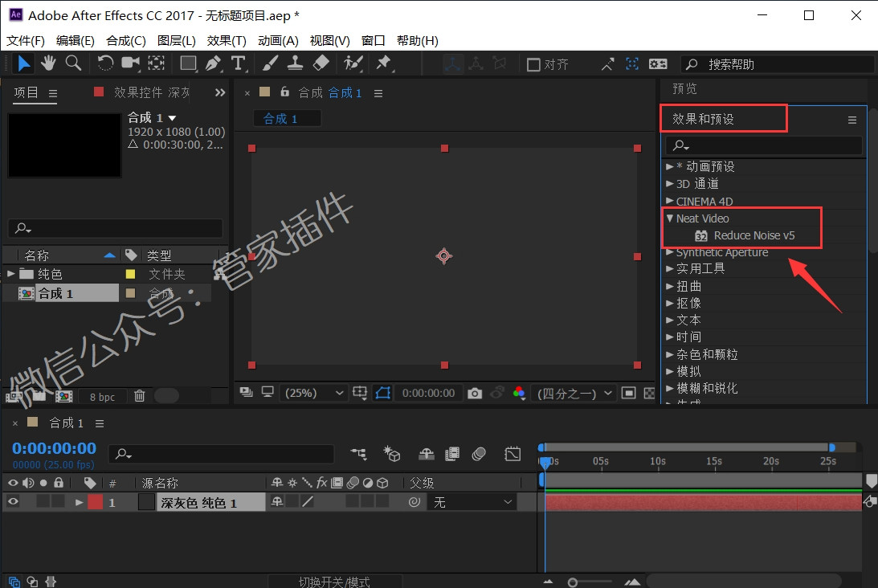Open the parent dropdown showing 无
The width and height of the screenshot is (878, 588).
point(472,502)
